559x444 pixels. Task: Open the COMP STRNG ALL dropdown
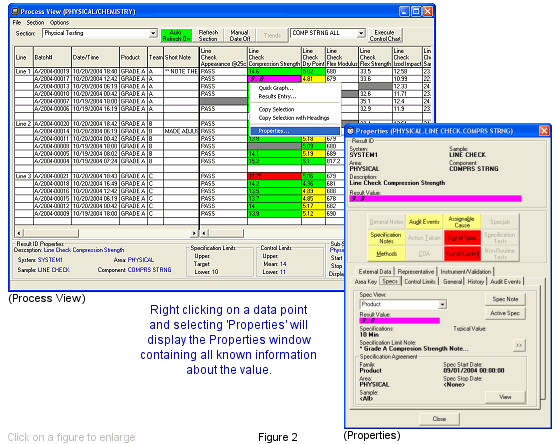[x=361, y=33]
